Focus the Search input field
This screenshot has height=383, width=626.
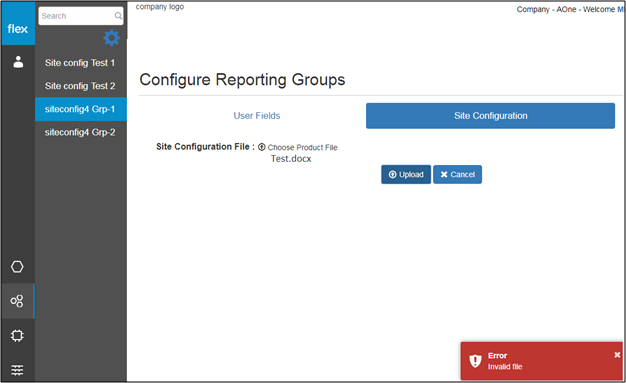coord(81,16)
